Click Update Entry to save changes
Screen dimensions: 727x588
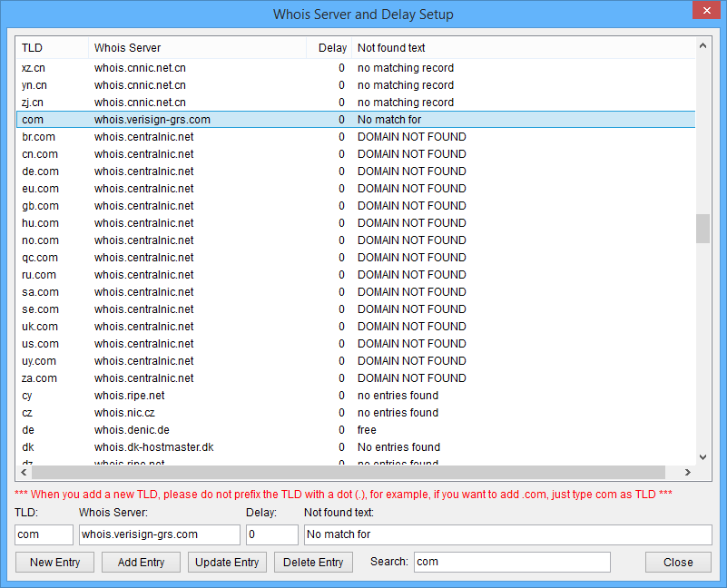coord(227,562)
